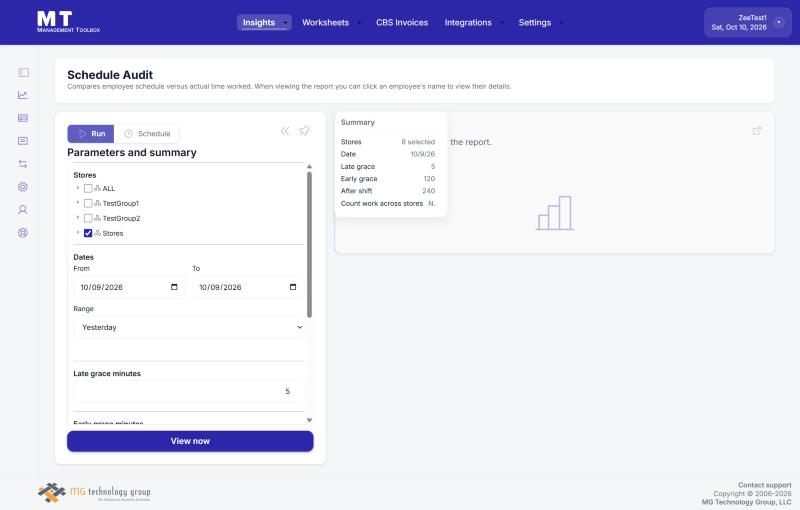Open the worksheet list icon in sidebar

point(23,118)
